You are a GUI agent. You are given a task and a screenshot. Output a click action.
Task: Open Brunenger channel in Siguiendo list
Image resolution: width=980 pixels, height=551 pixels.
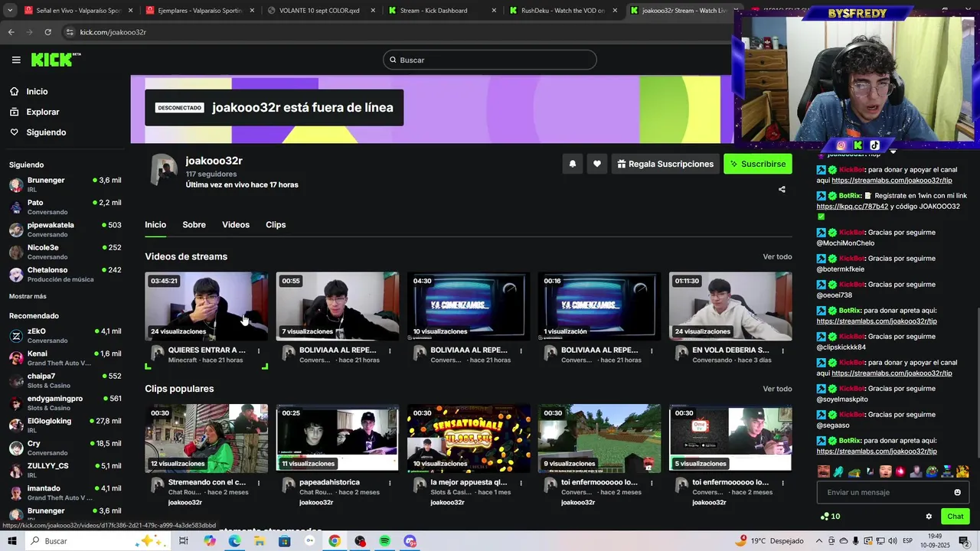pos(65,184)
